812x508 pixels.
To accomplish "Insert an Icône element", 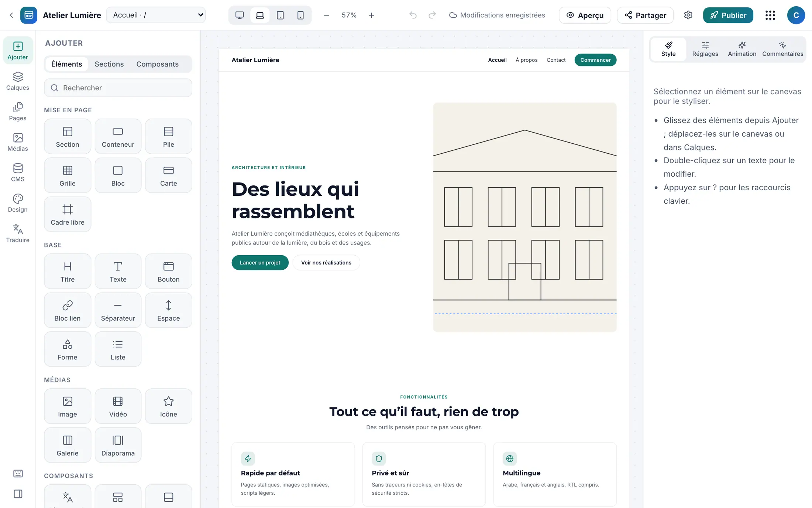I will point(169,406).
